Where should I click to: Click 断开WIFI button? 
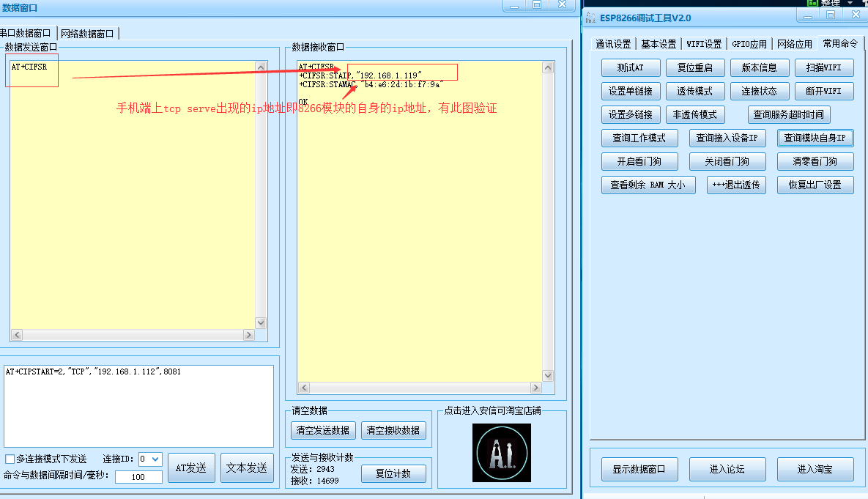(x=824, y=91)
